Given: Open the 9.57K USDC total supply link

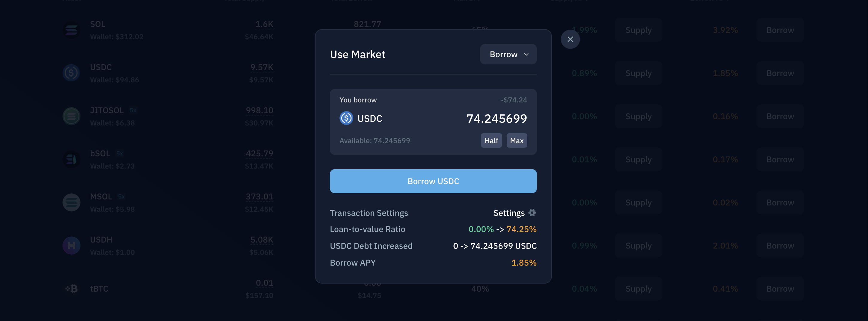Looking at the screenshot, I should [x=261, y=67].
